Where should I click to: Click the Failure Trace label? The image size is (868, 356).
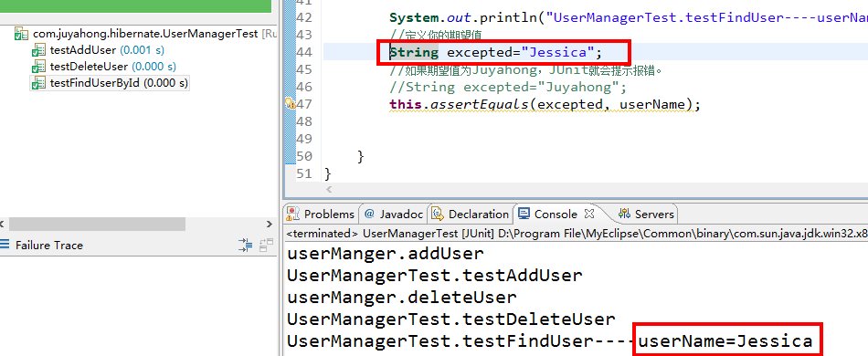pyautogui.click(x=48, y=245)
